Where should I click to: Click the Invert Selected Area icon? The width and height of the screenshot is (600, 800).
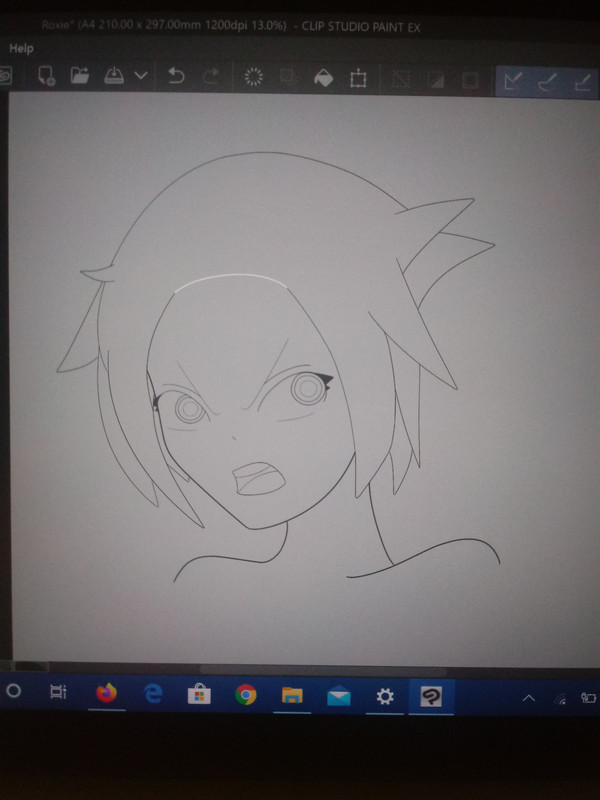(436, 80)
